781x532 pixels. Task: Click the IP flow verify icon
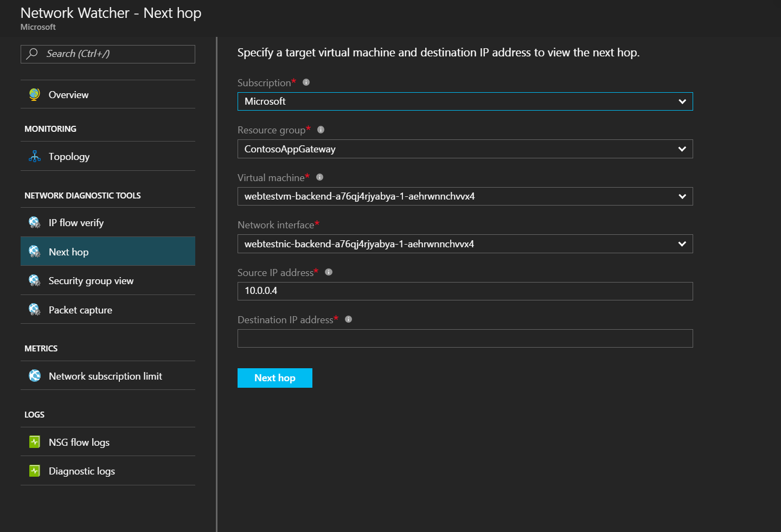[35, 222]
